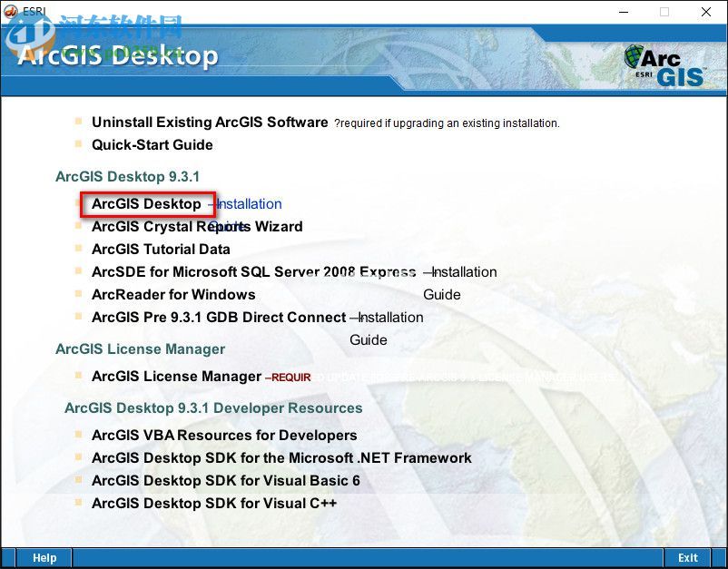Install ArcGIS Desktop SDK for the .NET Framework
728x569 pixels.
coord(281,458)
